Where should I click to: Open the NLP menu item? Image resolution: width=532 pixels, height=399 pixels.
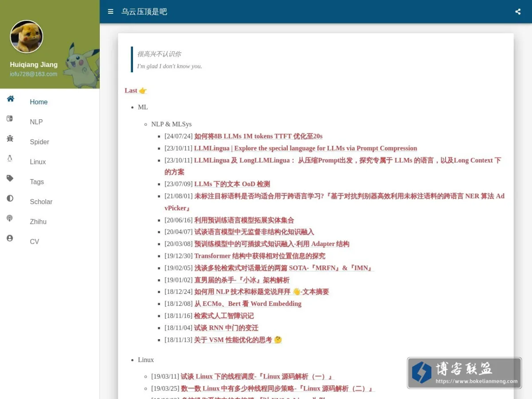click(36, 122)
